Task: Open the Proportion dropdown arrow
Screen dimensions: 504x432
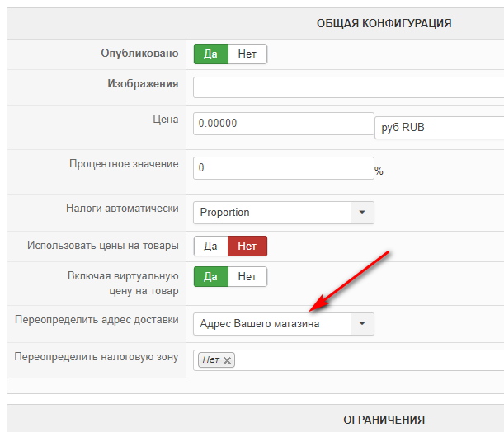Action: (x=362, y=213)
